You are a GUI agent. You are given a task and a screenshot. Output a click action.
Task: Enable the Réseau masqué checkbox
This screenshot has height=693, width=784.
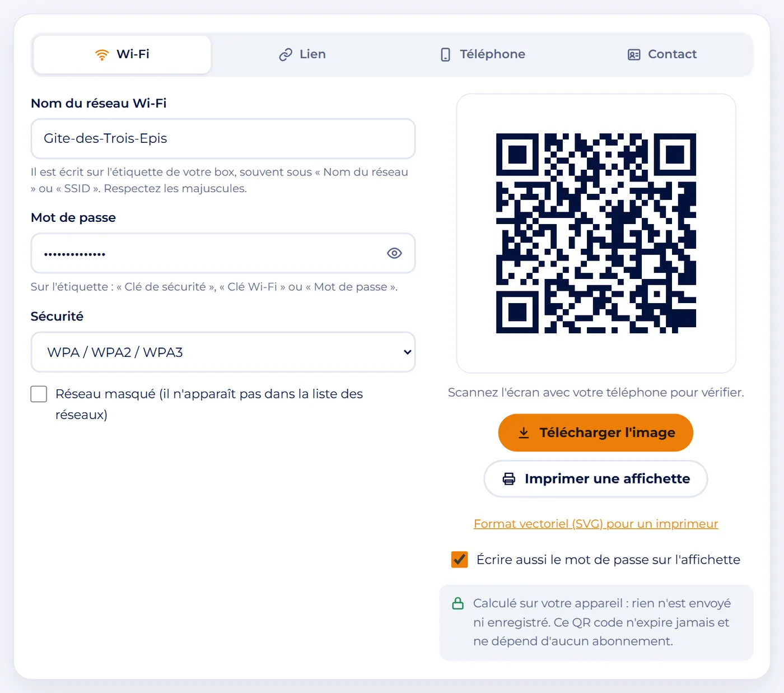tap(39, 394)
